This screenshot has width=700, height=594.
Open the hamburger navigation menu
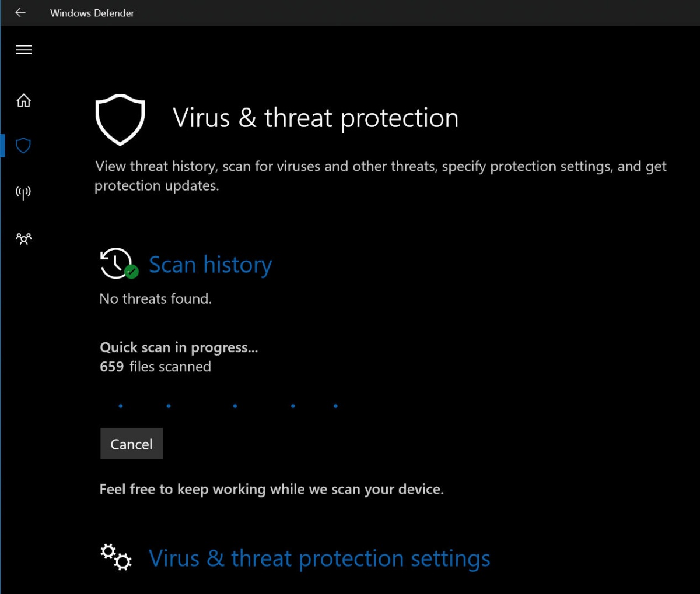(23, 50)
